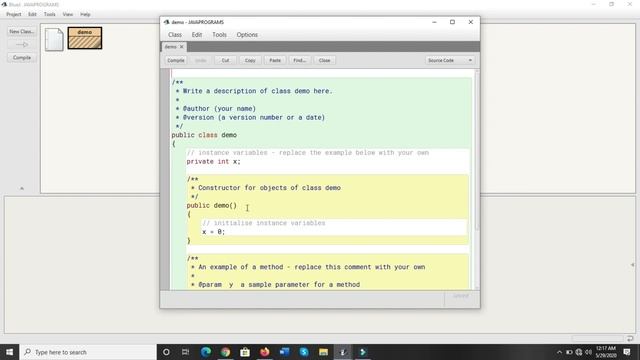This screenshot has height=360, width=640.
Task: Click the taskbar search box
Action: click(88, 352)
